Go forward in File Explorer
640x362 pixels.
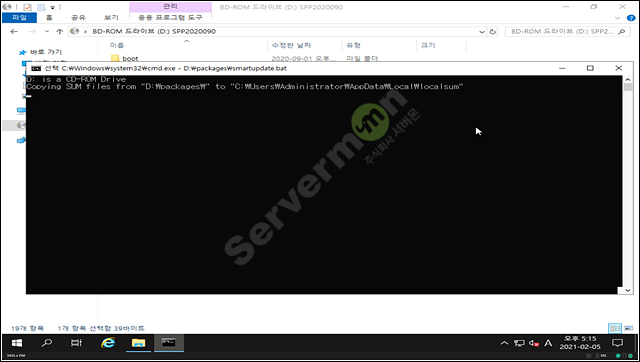[x=32, y=31]
